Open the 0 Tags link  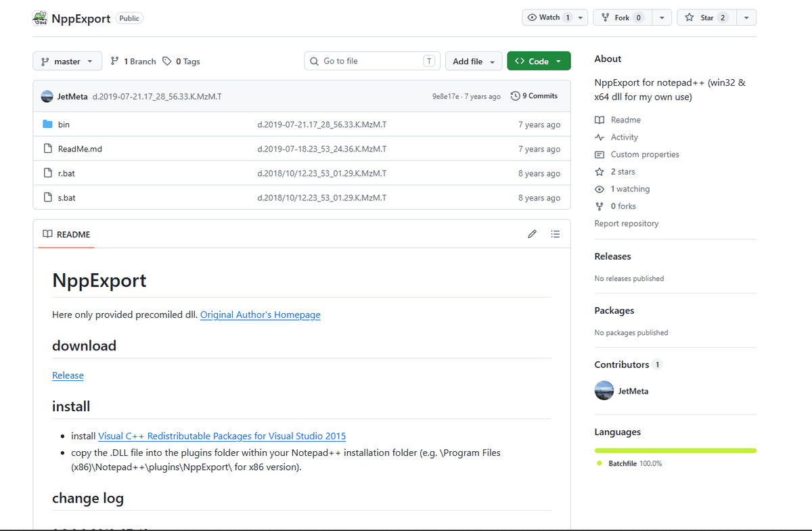coord(181,61)
